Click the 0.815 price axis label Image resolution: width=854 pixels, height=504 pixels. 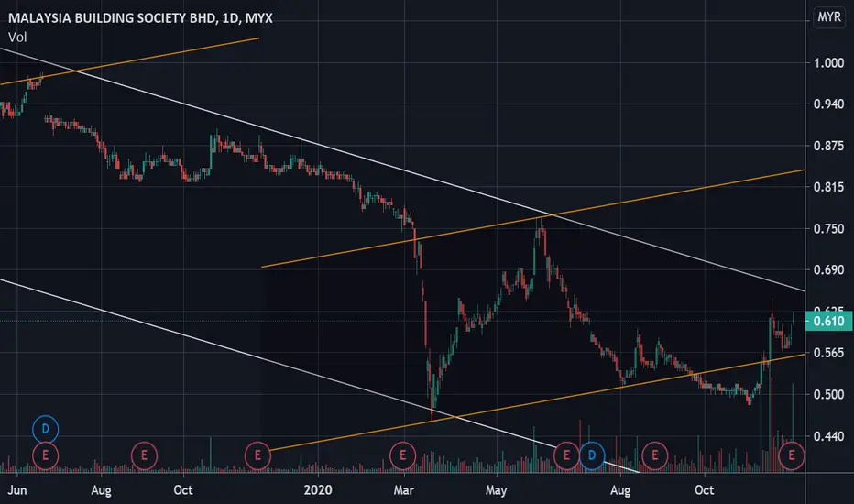point(828,187)
